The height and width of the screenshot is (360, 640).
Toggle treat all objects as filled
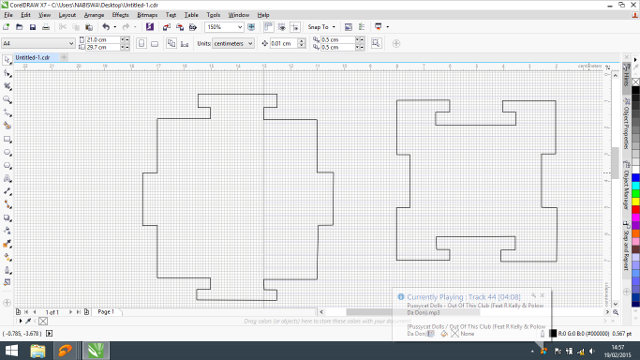[x=376, y=43]
